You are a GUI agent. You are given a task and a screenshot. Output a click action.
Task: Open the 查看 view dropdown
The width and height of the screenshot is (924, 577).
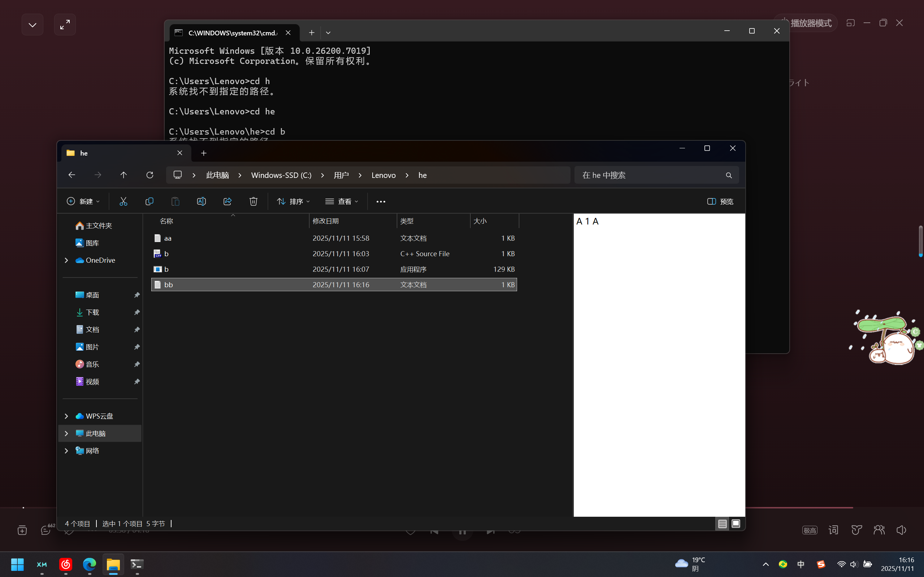tap(342, 201)
